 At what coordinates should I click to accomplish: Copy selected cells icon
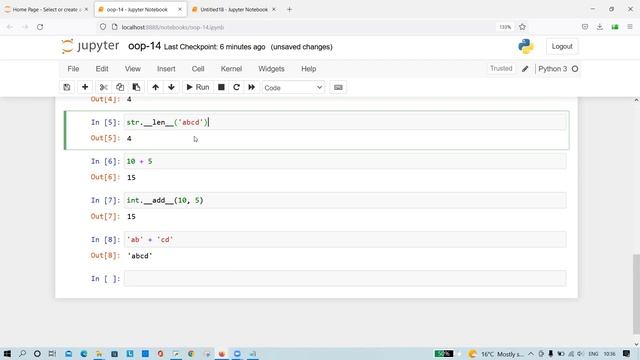[120, 87]
